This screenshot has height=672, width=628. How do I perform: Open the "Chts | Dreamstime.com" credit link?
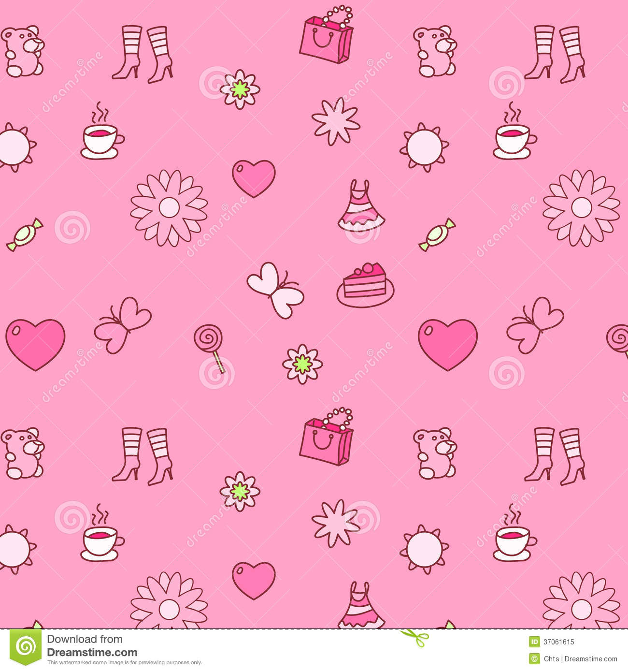click(580, 658)
